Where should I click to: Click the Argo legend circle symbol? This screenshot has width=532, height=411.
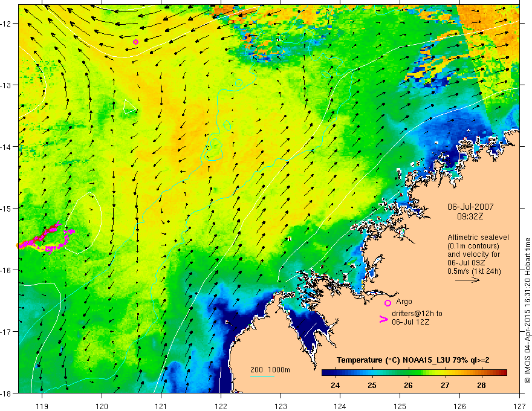[388, 303]
